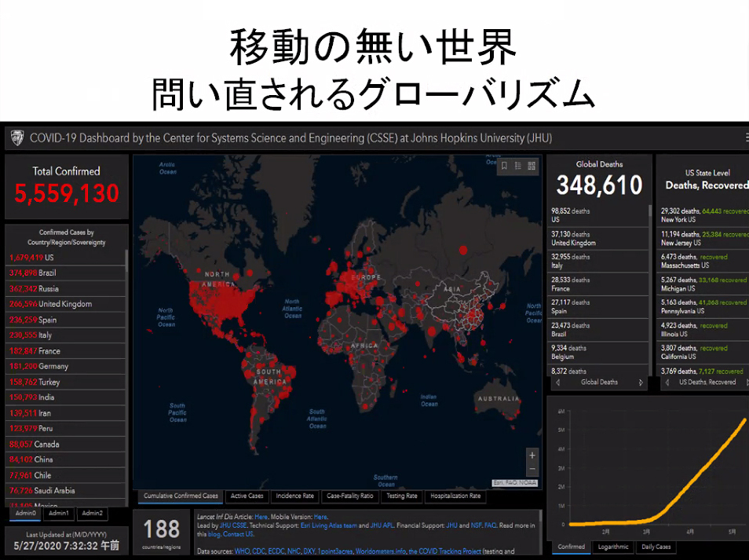
Task: Click the New York US state entry
Action: 704,215
